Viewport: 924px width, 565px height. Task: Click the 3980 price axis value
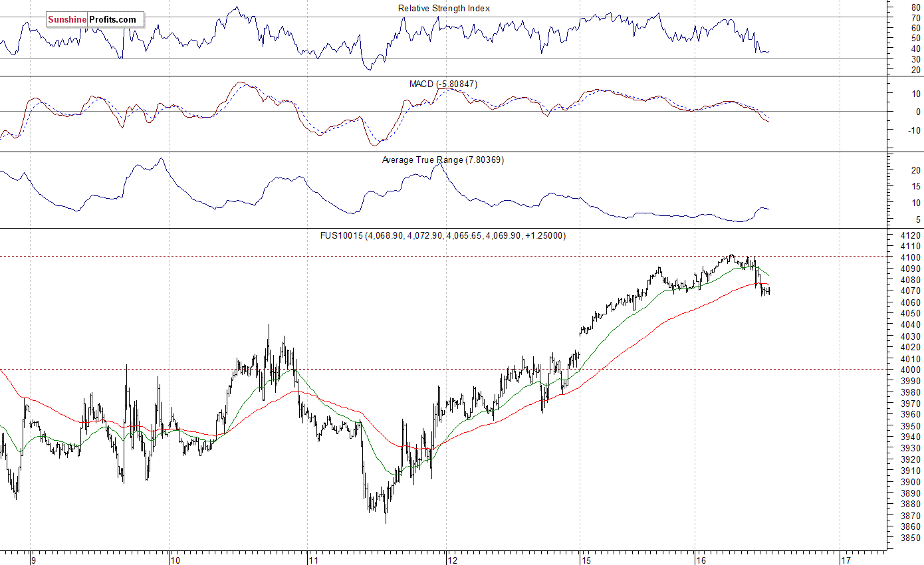coord(910,392)
